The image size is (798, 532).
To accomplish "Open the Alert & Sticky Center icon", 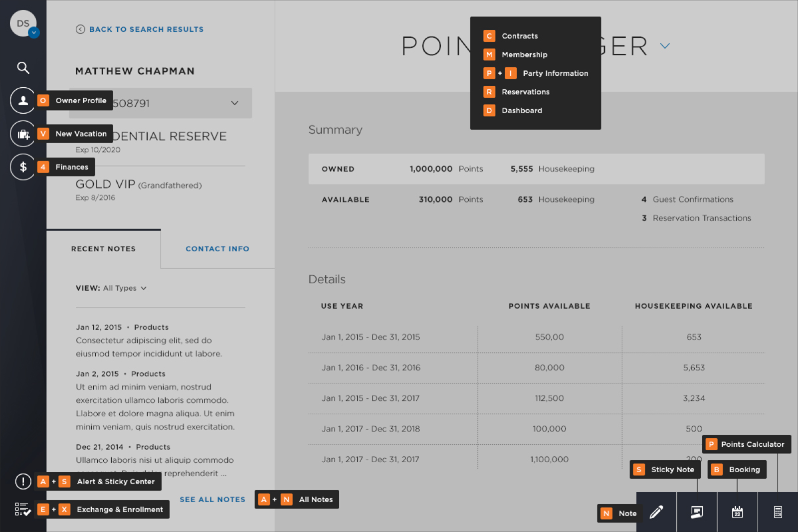I will tap(22, 482).
